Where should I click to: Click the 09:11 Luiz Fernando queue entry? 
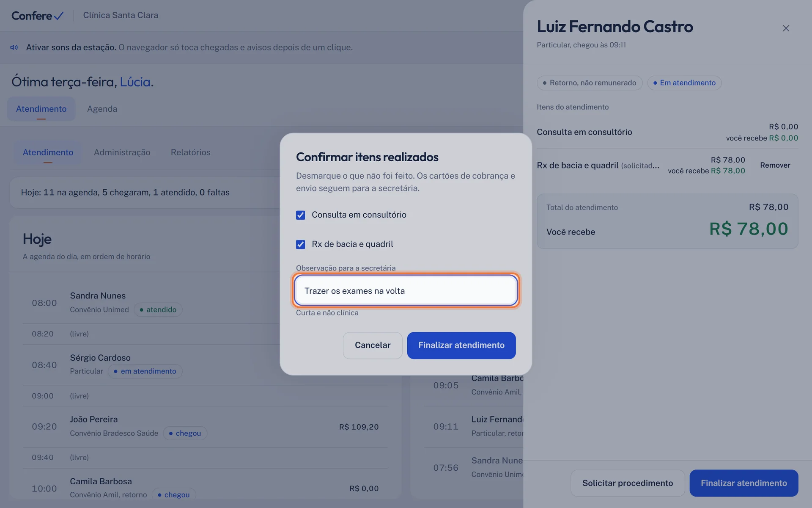(x=474, y=426)
